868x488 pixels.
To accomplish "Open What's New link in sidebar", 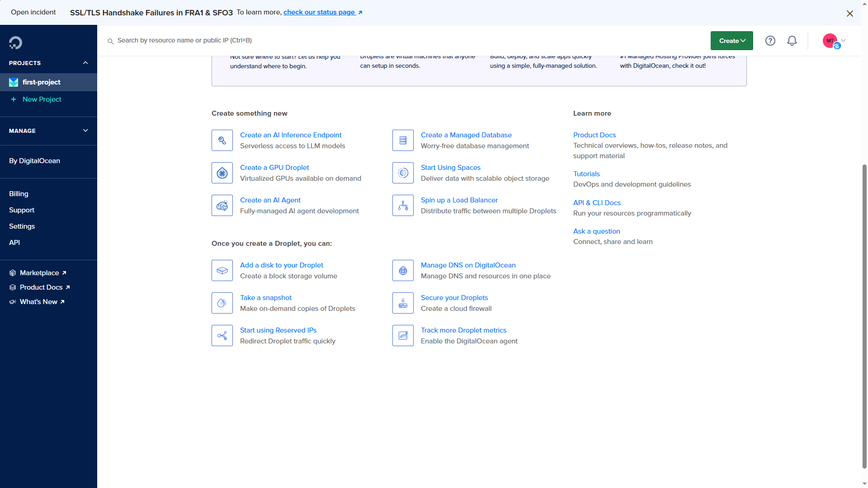I will point(42,302).
